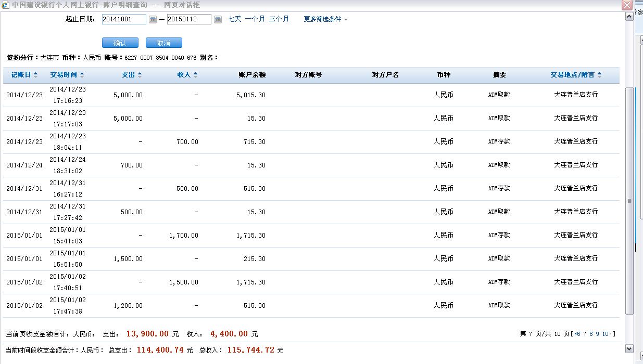Select the 一个月 date range shortcut

(255, 19)
